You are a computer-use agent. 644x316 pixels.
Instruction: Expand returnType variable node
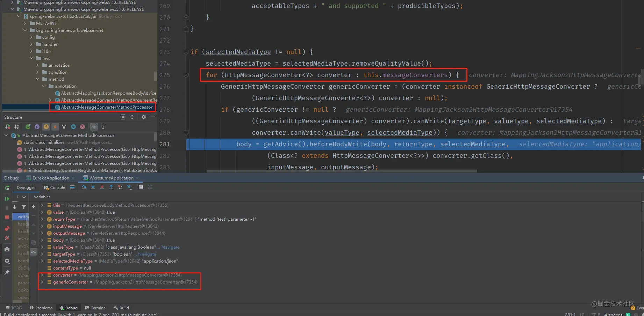(42, 219)
